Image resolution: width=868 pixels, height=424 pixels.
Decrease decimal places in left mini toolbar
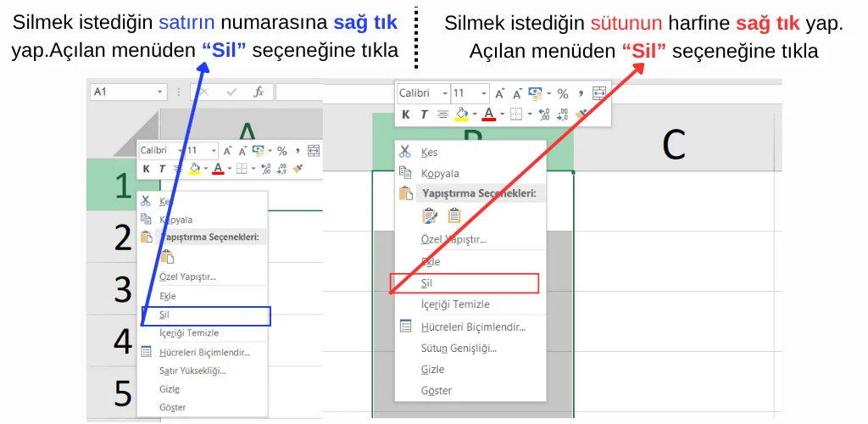281,169
